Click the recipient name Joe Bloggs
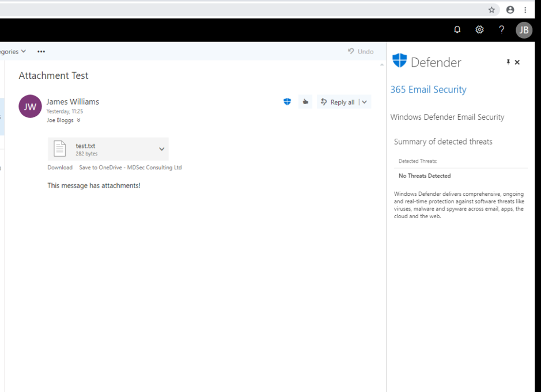This screenshot has height=392, width=541. (x=60, y=120)
